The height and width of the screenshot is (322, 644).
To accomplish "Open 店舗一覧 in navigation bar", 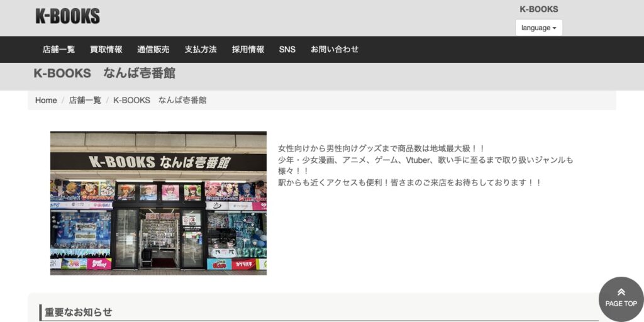I will 59,49.
